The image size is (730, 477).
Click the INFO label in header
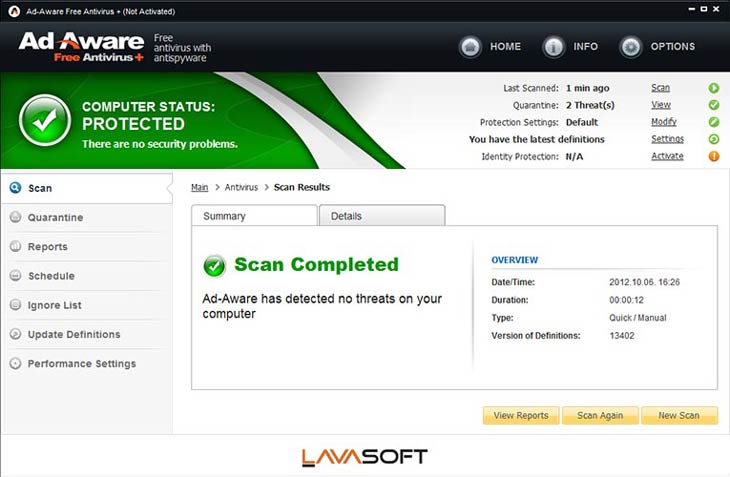[585, 47]
